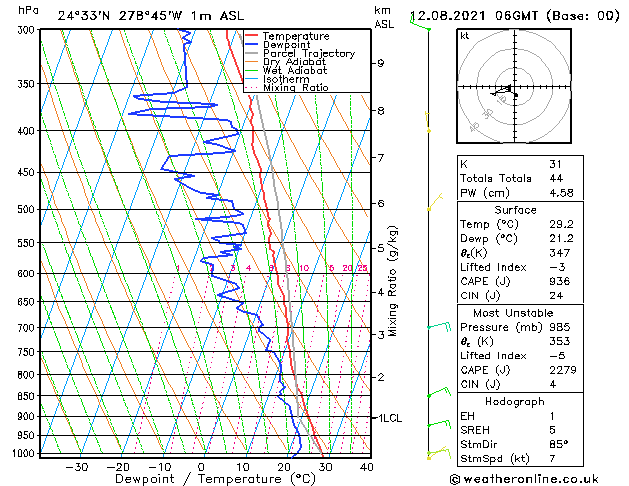Click the Most Unstable section heading
This screenshot has width=629, height=486.
[x=513, y=313]
